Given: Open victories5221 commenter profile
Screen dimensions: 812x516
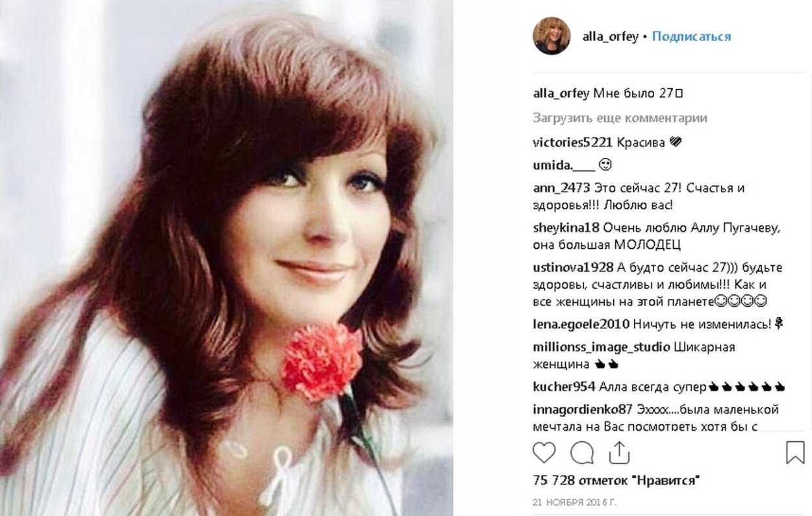Looking at the screenshot, I should (x=572, y=142).
